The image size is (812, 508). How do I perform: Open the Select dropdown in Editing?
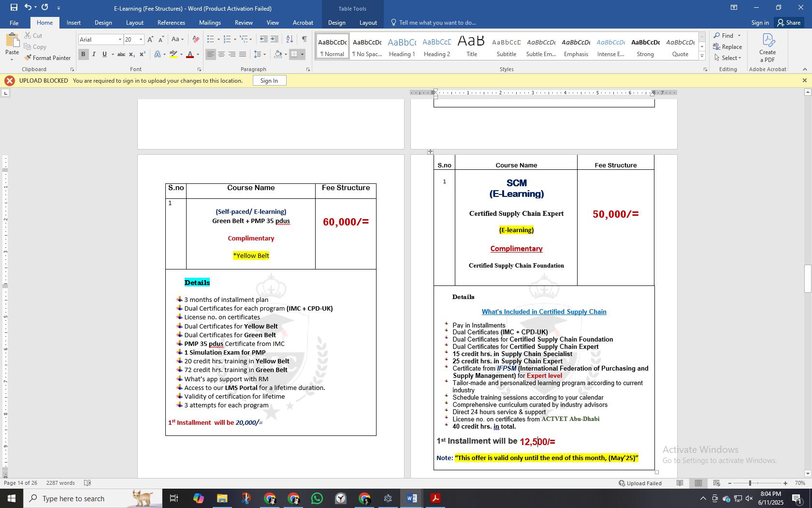(728, 58)
